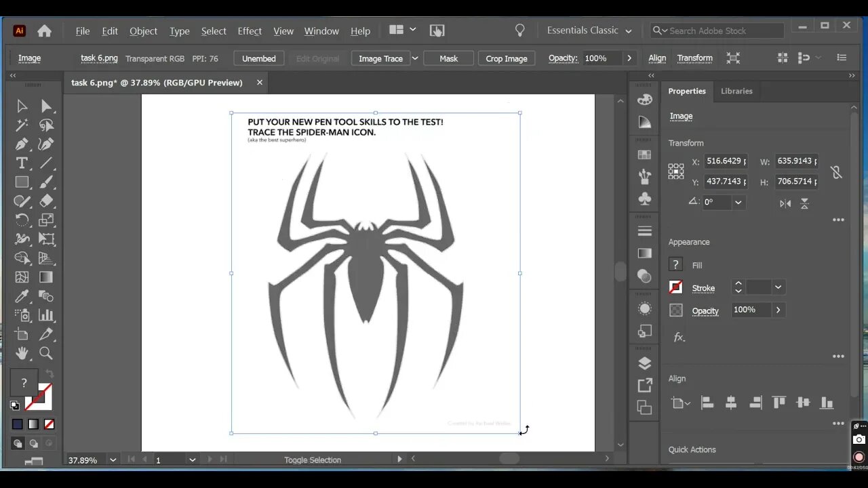Select the Rotate tool
868x488 pixels.
click(x=22, y=220)
